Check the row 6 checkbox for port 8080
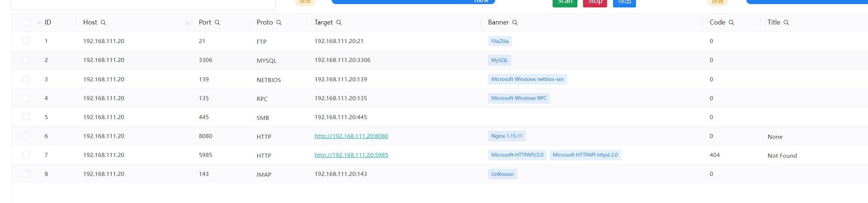Viewport: 868px width, 203px height. coord(26,136)
